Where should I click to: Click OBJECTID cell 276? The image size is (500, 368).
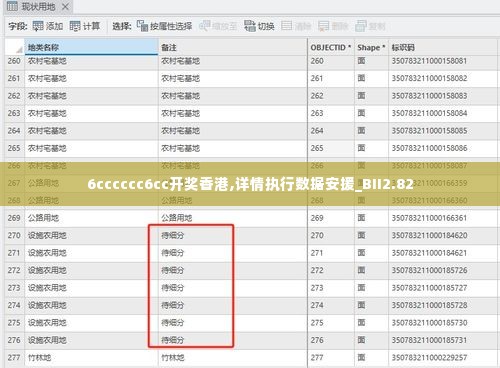point(331,340)
